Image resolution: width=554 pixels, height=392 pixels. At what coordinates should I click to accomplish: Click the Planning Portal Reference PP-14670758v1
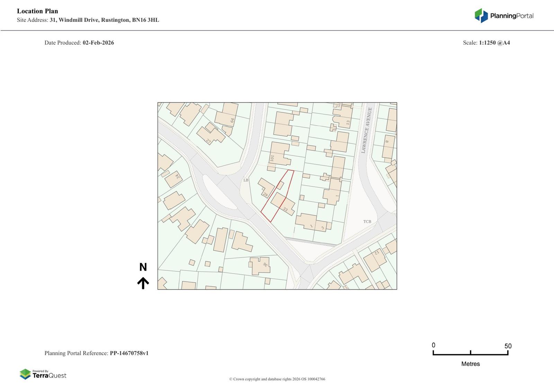(x=129, y=353)
